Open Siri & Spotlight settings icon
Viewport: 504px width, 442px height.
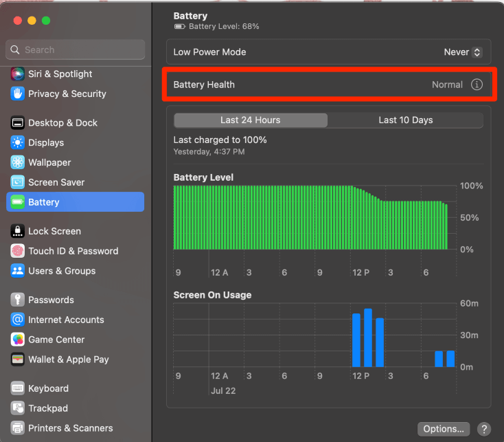[x=17, y=74]
